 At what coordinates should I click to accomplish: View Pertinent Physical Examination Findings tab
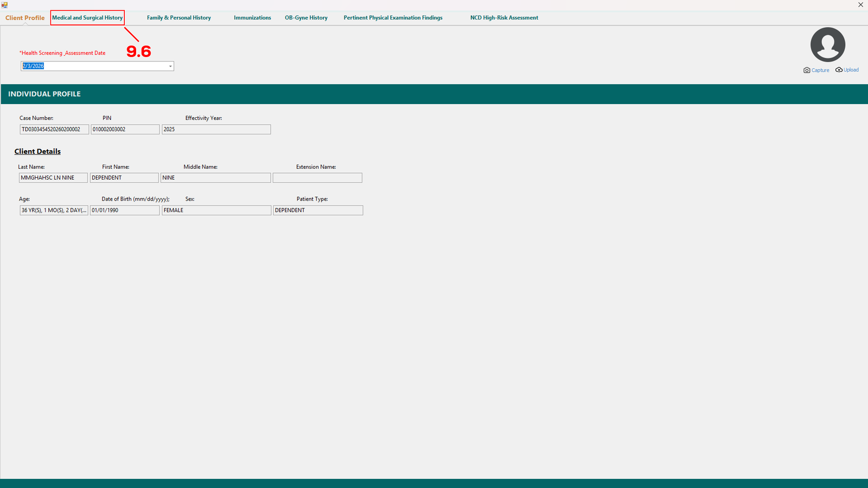[x=393, y=18]
